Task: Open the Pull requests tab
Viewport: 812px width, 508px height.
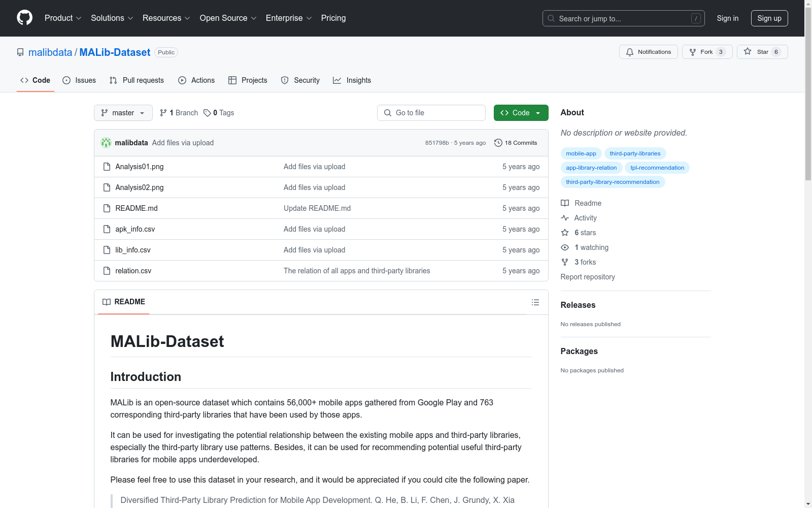Action: click(137, 80)
